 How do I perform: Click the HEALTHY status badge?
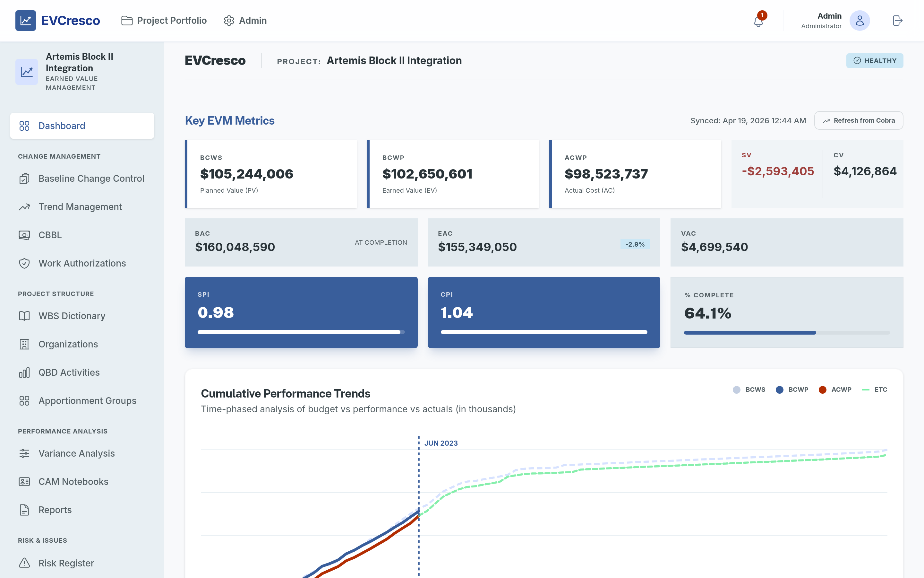[874, 60]
